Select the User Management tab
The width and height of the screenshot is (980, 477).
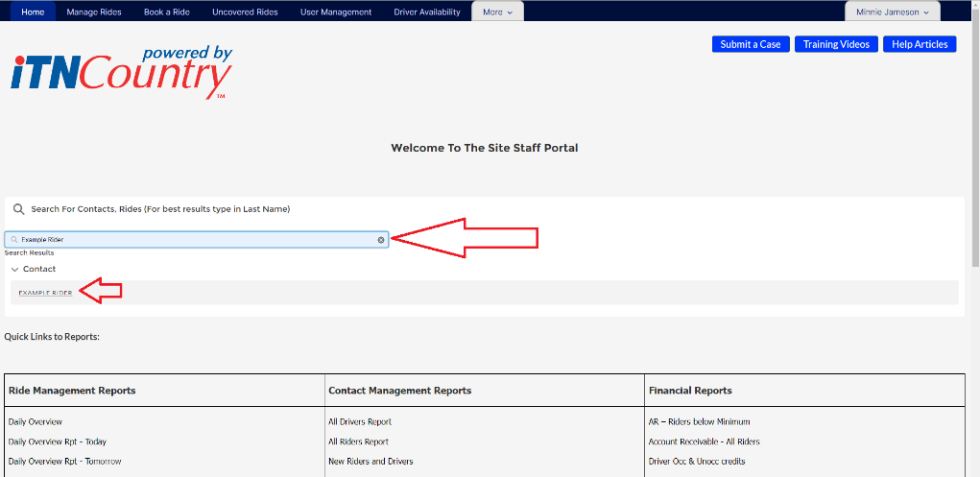(x=336, y=12)
